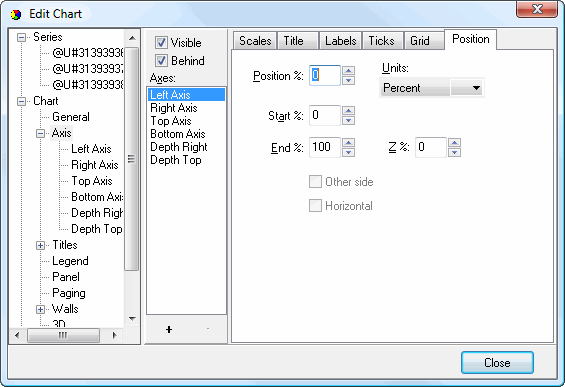Expand the Titles tree node
The height and width of the screenshot is (387, 565).
coord(40,245)
